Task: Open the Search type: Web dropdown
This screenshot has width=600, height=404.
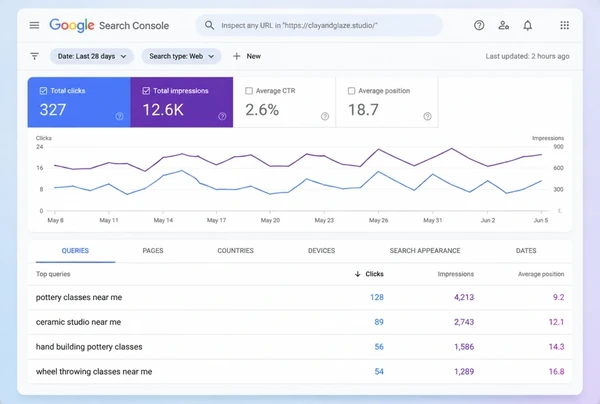Action: [x=181, y=56]
